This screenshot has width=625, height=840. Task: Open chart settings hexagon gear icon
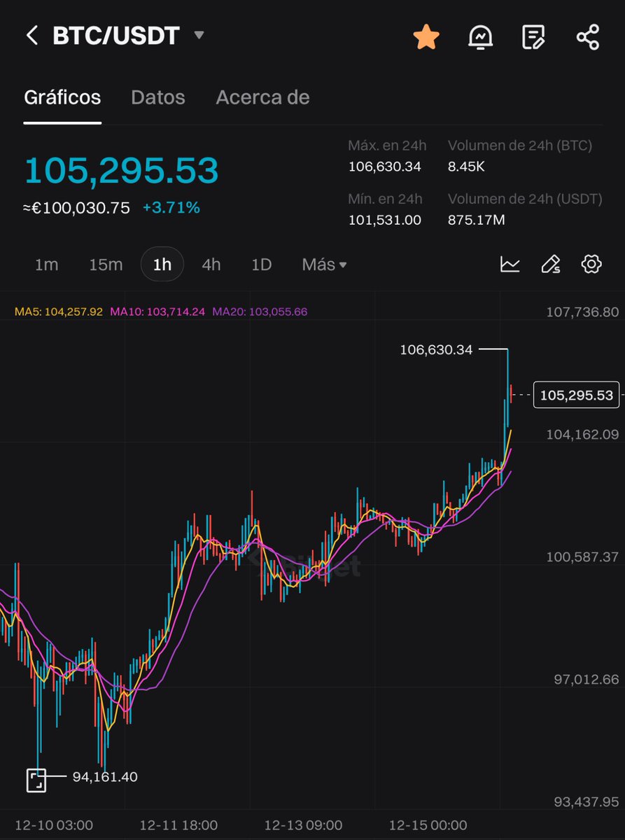coord(591,264)
